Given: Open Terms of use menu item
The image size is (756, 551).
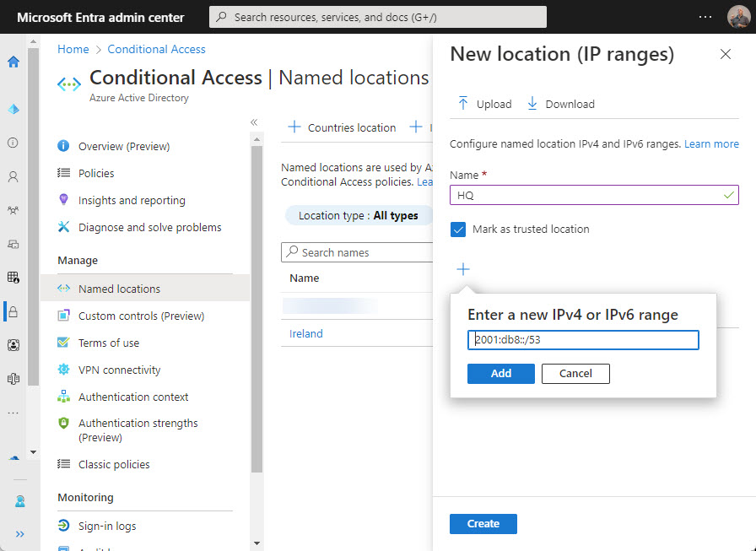Looking at the screenshot, I should pyautogui.click(x=144, y=343).
